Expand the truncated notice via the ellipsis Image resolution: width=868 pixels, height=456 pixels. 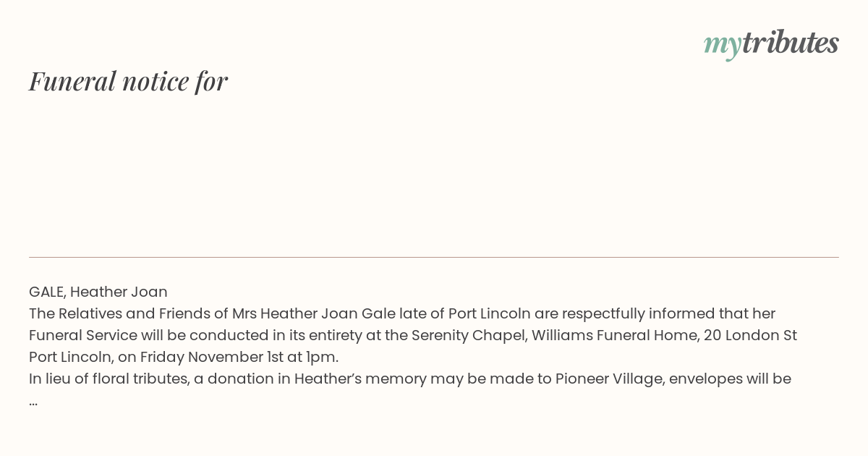[x=33, y=401]
